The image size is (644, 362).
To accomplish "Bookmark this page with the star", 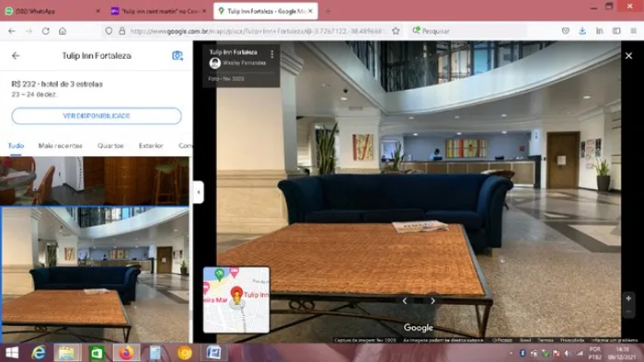I will coord(396,31).
